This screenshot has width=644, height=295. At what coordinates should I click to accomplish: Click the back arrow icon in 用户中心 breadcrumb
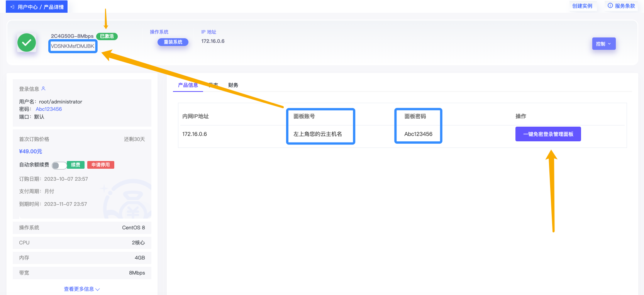tap(12, 7)
